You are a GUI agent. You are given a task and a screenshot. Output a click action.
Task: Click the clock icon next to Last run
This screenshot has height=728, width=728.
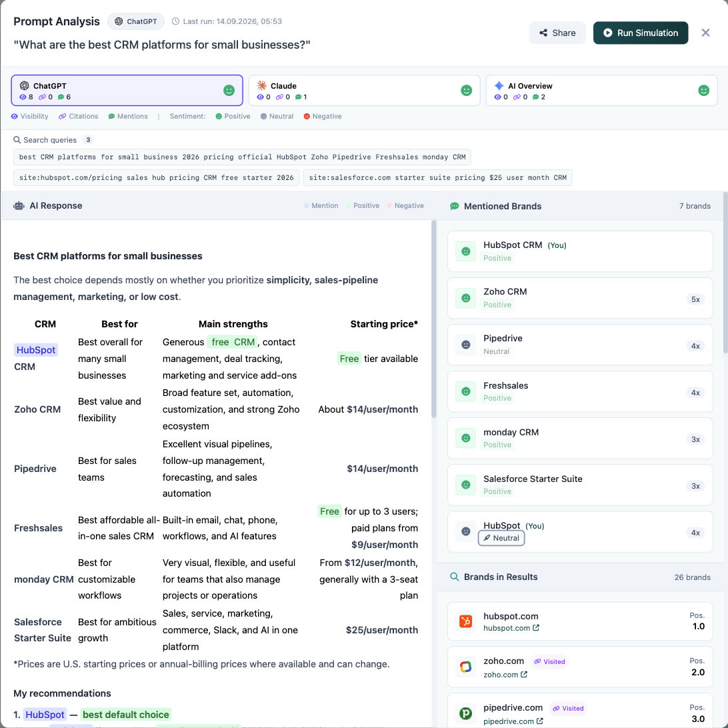175,21
